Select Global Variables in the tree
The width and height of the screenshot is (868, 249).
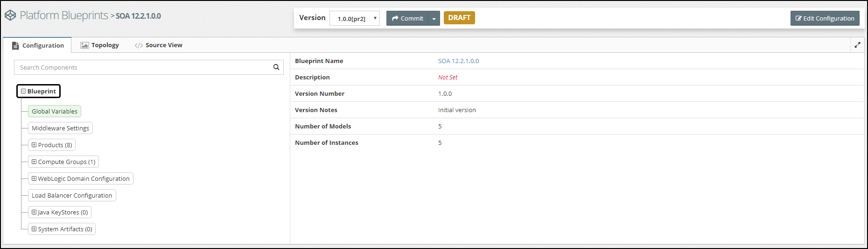coord(55,111)
